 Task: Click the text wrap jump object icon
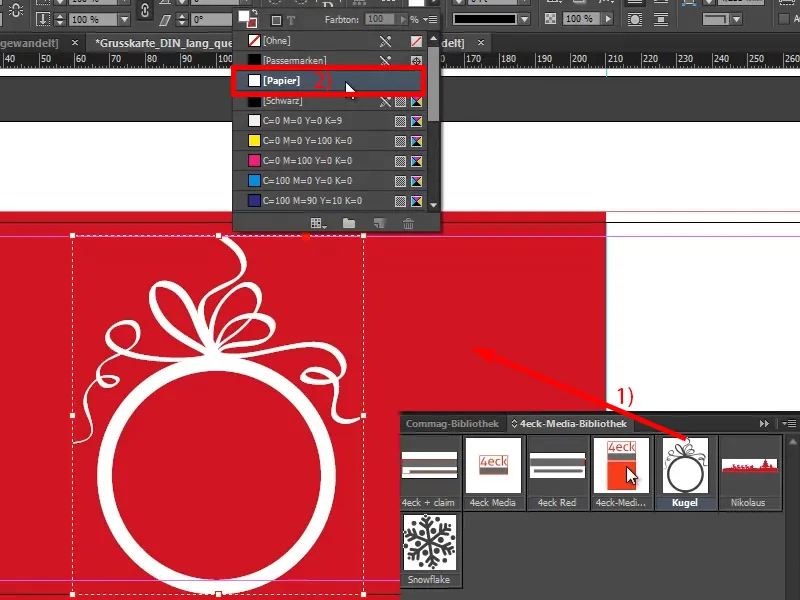click(x=661, y=20)
